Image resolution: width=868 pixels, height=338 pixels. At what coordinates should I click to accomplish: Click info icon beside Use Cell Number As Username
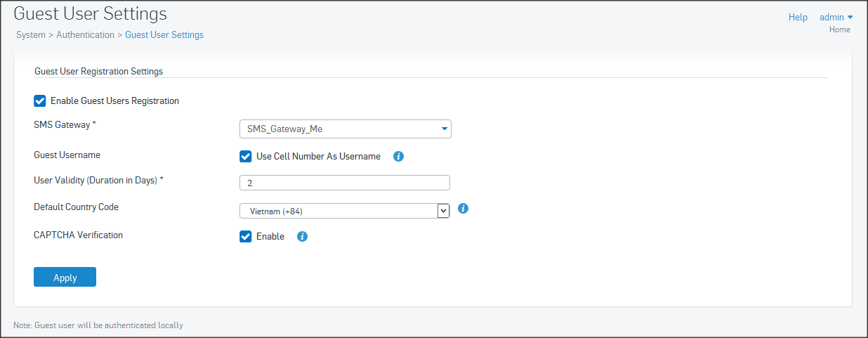click(398, 157)
